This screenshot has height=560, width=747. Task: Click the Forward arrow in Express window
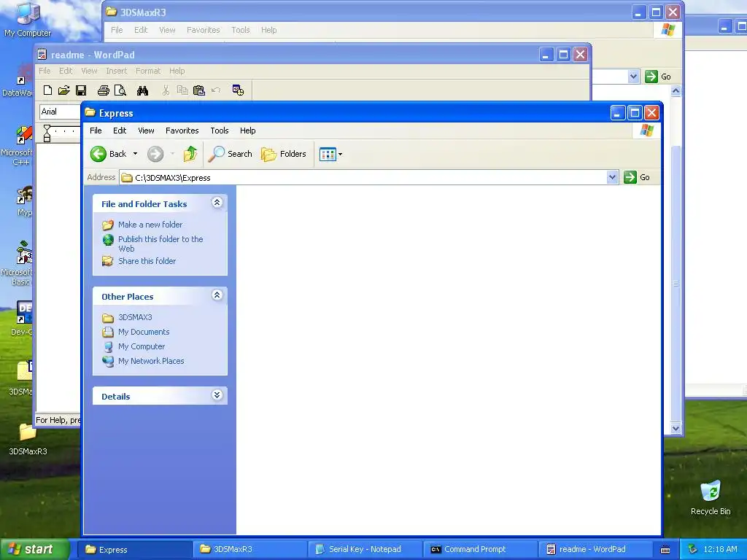(x=155, y=154)
